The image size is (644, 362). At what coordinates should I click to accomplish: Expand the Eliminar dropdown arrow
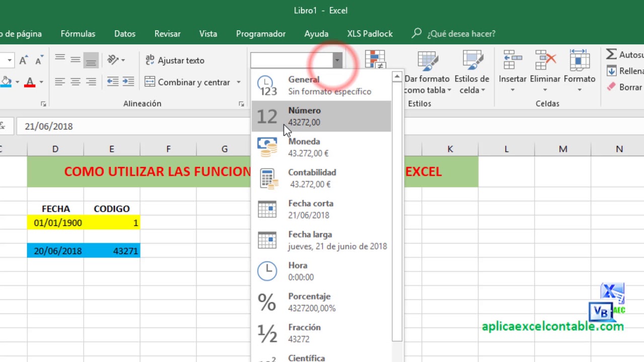coord(545,90)
